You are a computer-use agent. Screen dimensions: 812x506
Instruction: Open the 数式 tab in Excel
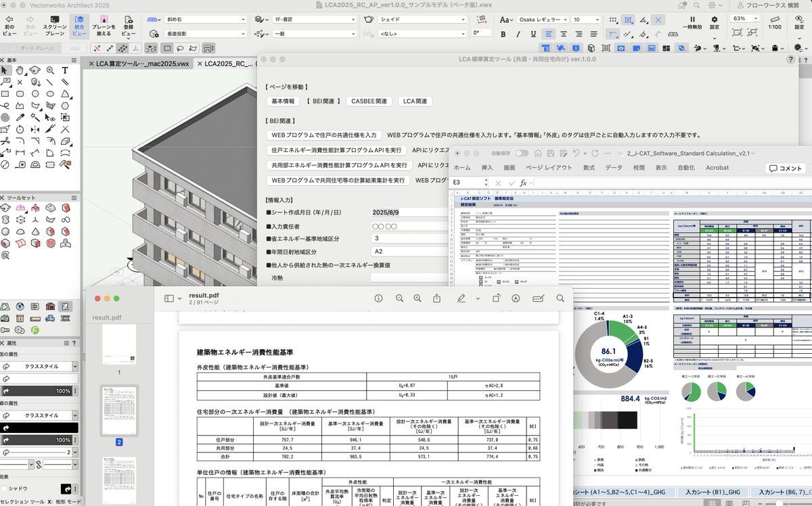pyautogui.click(x=589, y=168)
